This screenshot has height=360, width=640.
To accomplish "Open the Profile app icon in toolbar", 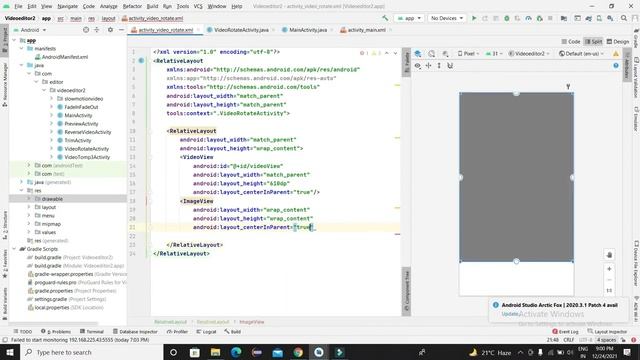I will 529,18.
